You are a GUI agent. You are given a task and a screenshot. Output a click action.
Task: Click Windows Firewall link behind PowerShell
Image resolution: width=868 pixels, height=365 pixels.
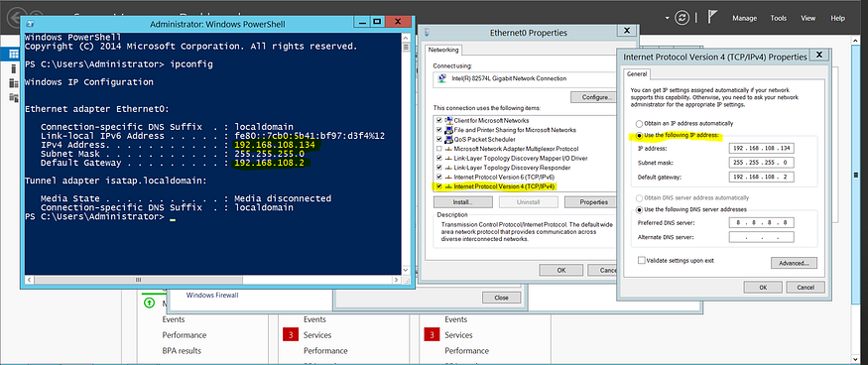(x=212, y=296)
